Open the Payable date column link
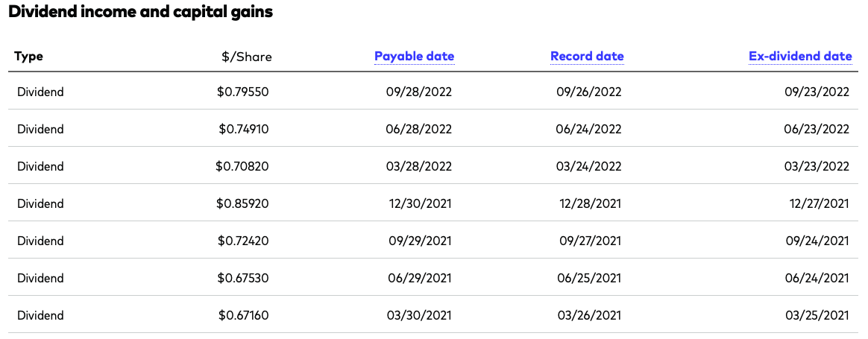The image size is (868, 339). pos(414,56)
